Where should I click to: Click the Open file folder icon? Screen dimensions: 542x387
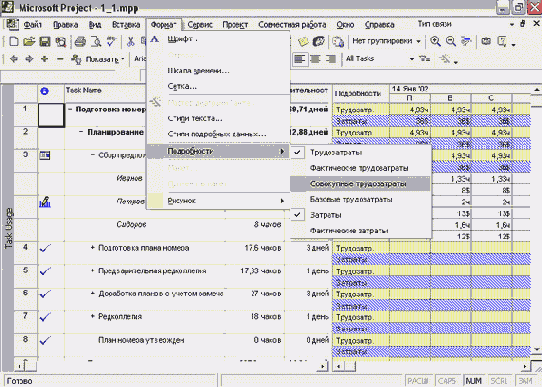click(x=29, y=42)
